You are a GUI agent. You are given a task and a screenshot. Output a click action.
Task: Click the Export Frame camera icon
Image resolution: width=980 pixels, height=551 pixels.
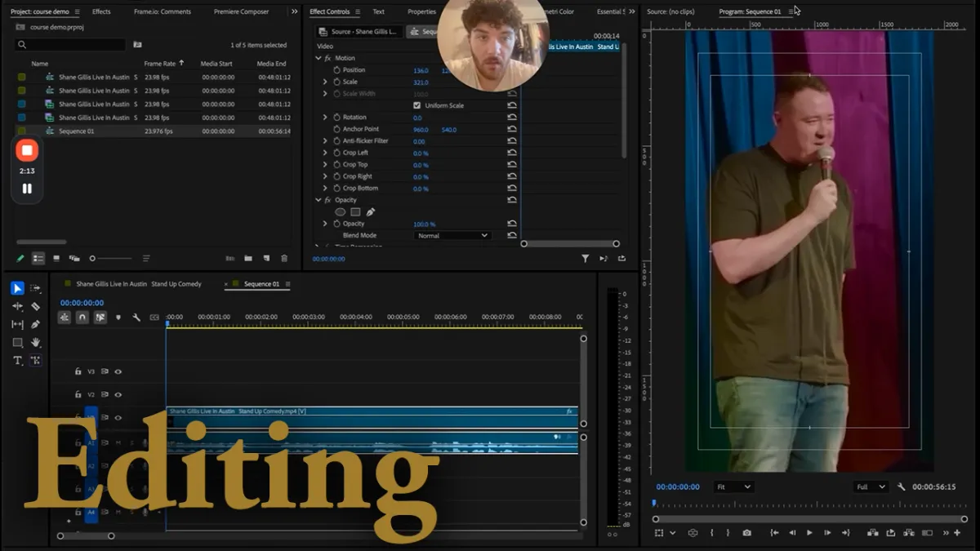pyautogui.click(x=746, y=533)
